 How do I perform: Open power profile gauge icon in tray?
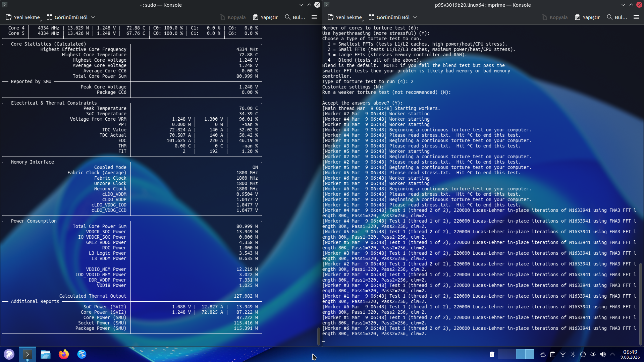(583, 354)
